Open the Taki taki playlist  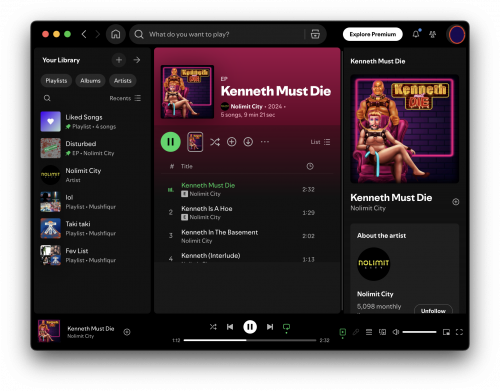92,228
